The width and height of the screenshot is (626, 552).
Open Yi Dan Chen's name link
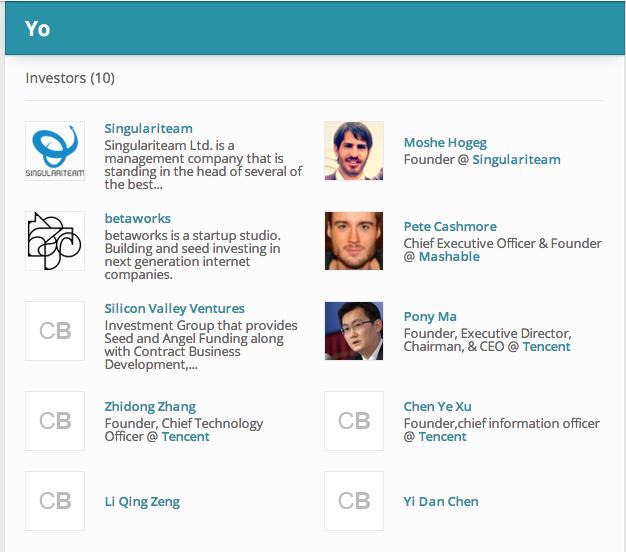pos(441,502)
